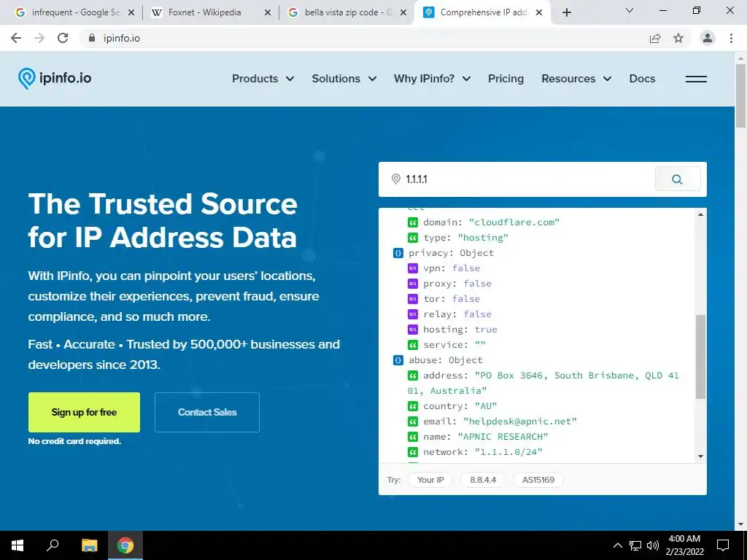The width and height of the screenshot is (747, 560).
Task: Click Contact Sales button
Action: 206,413
